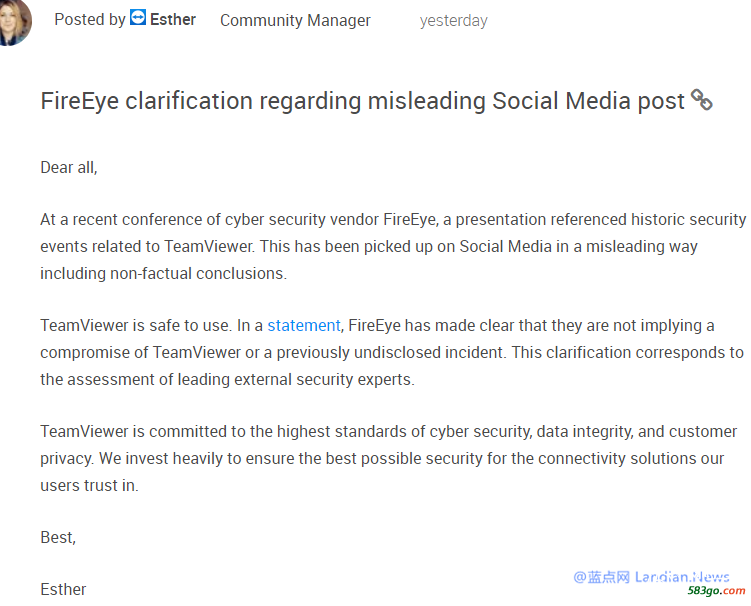Click the TeamViewer badge icon before Esther
The image size is (751, 606).
pos(138,17)
